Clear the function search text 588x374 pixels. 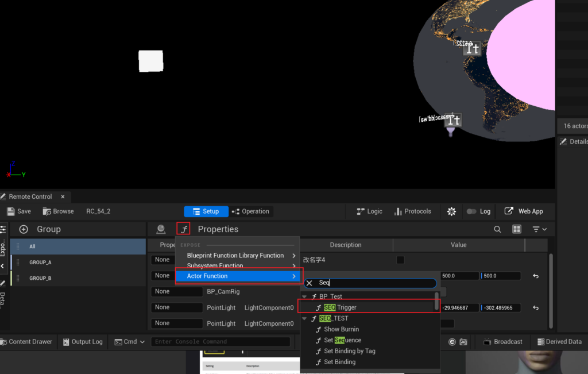pyautogui.click(x=310, y=283)
